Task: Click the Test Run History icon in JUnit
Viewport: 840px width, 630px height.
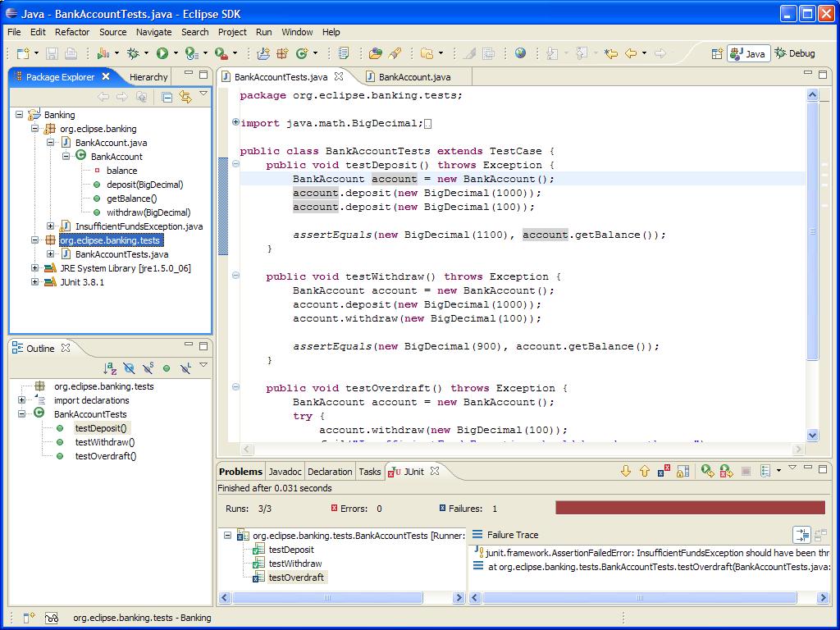Action: coord(765,471)
